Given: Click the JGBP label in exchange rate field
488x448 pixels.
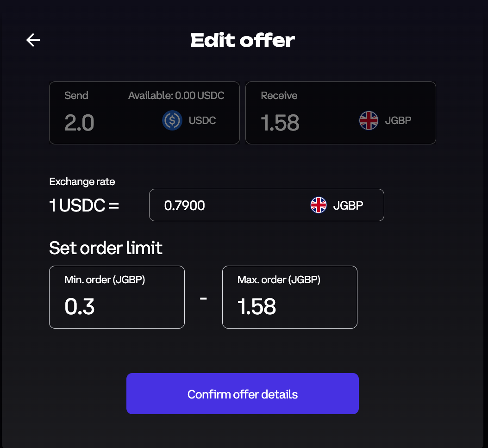Looking at the screenshot, I should [x=348, y=205].
